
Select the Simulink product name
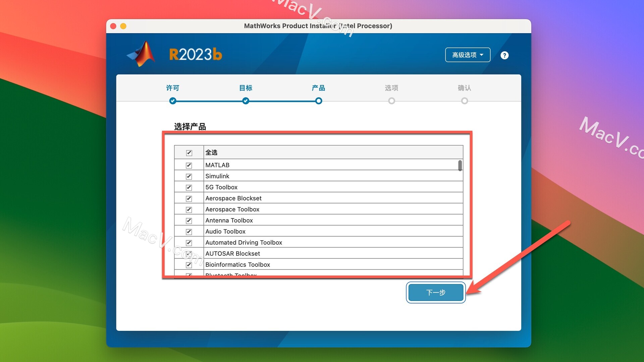click(x=217, y=176)
